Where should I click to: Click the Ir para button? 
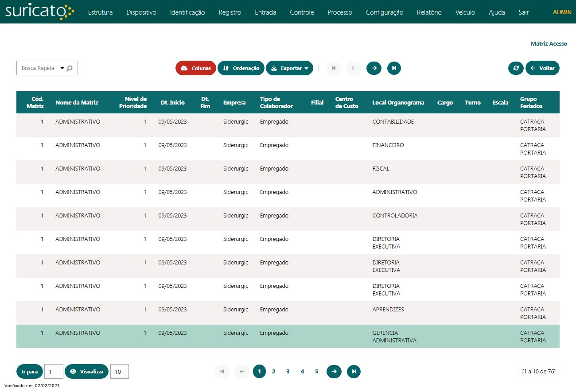click(x=30, y=371)
